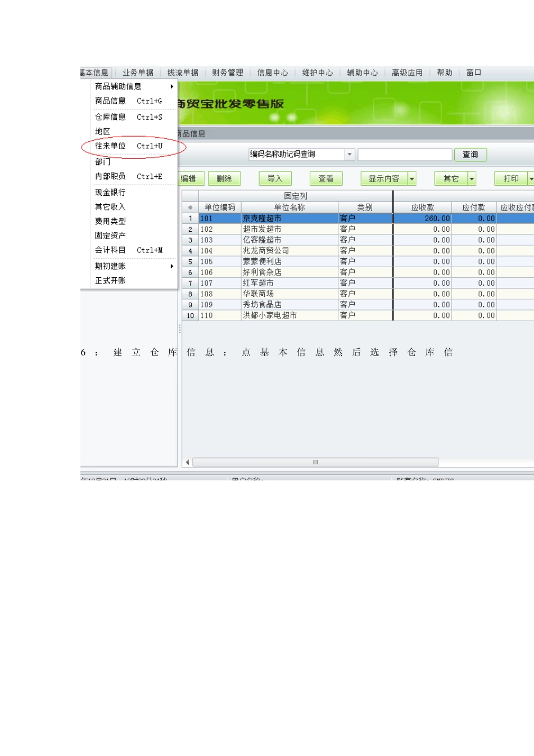534x756 pixels.
Task: Click the grid select-all corner cell
Action: point(190,207)
